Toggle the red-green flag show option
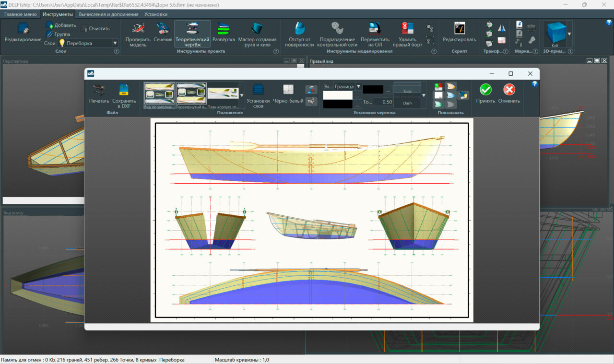The width and height of the screenshot is (614, 364). [x=438, y=86]
